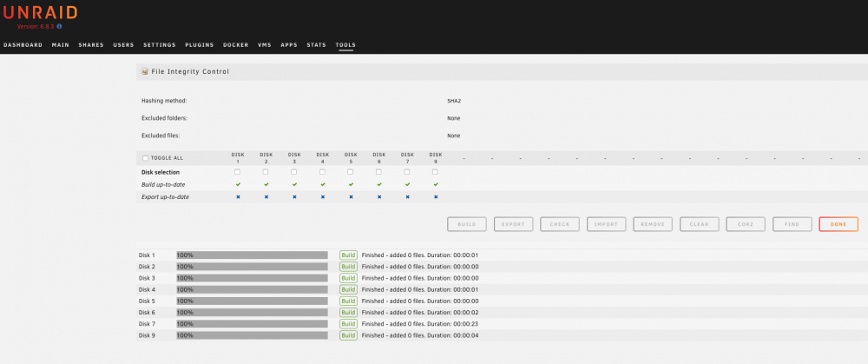Open the Stats page
The height and width of the screenshot is (364, 868).
point(317,45)
